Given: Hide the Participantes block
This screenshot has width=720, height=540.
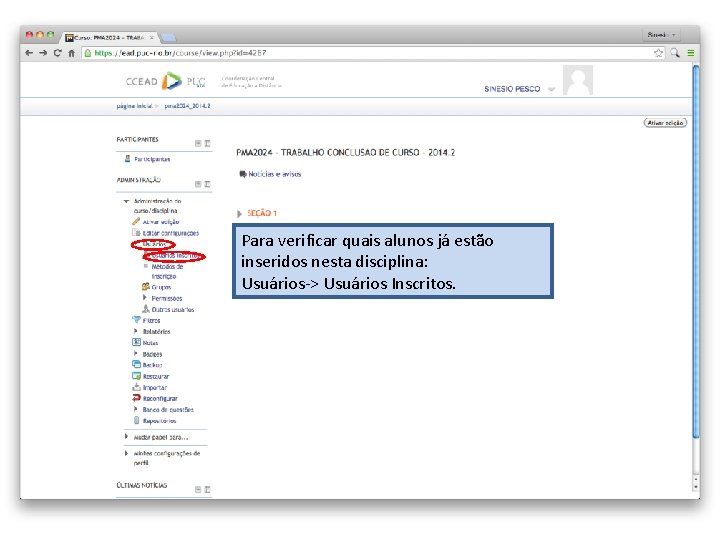Looking at the screenshot, I should tap(198, 144).
